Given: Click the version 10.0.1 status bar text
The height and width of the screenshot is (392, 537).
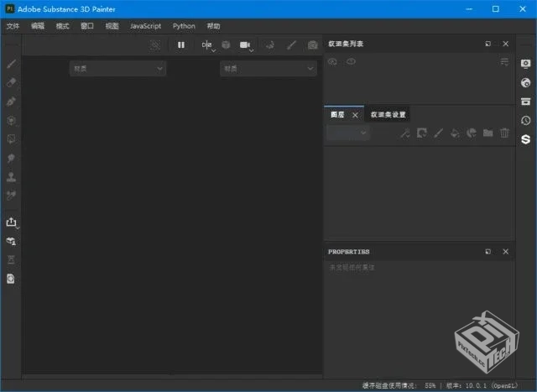Looking at the screenshot, I should click(x=482, y=385).
